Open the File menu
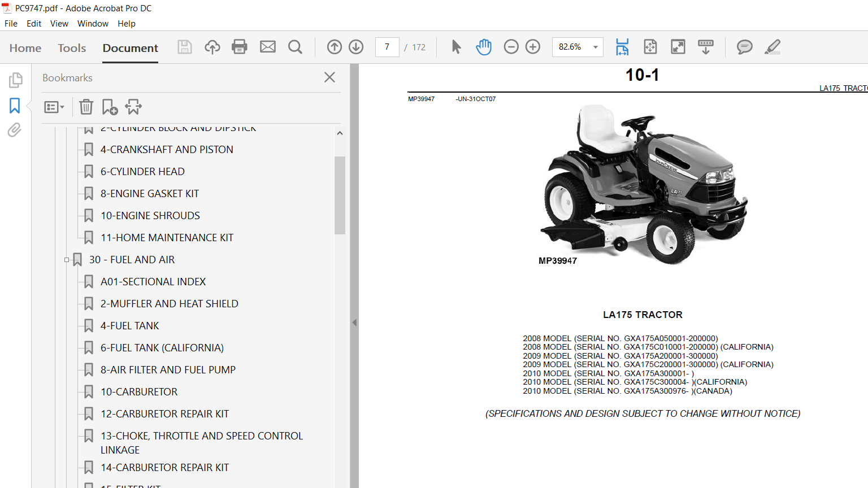Screen dimensions: 868x488 click(11, 24)
